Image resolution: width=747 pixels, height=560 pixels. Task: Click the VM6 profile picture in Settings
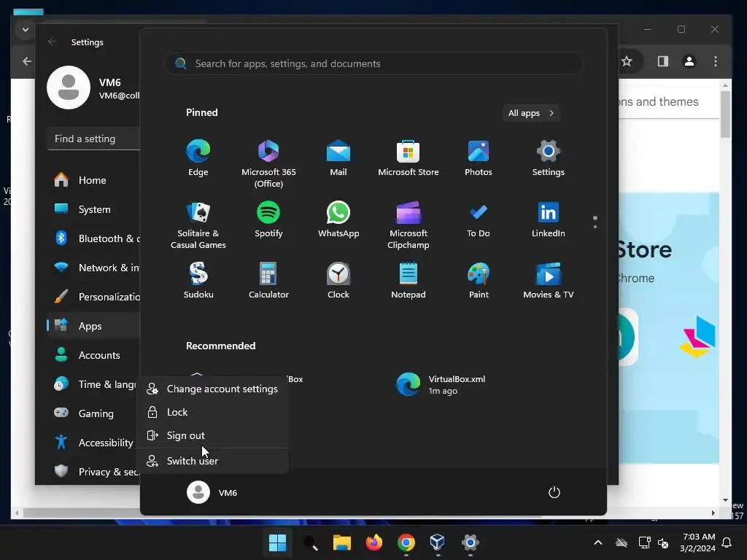pos(69,87)
